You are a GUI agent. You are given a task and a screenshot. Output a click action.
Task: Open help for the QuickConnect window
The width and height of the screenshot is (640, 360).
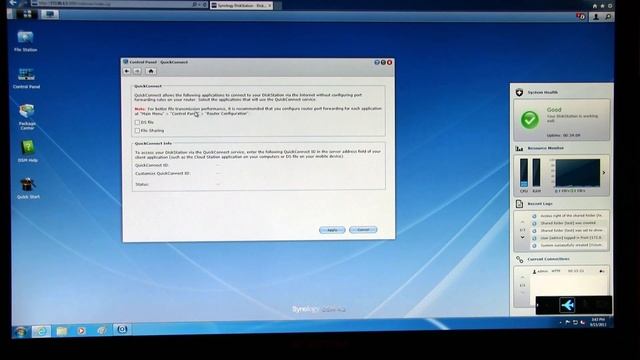(x=377, y=62)
